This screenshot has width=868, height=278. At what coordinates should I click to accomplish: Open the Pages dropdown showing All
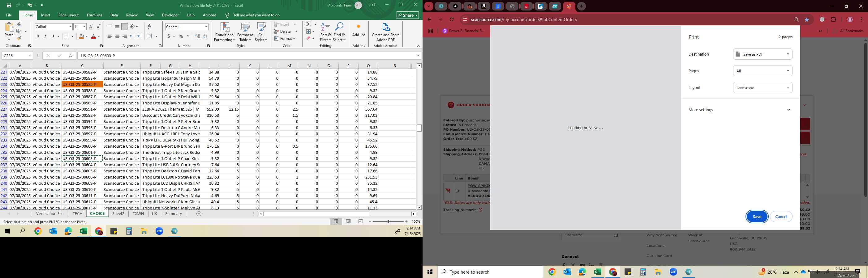coord(762,71)
